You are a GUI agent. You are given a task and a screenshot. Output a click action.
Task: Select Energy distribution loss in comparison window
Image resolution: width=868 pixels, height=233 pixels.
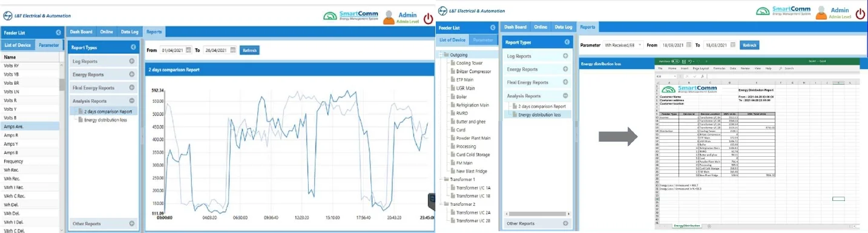[x=105, y=120]
